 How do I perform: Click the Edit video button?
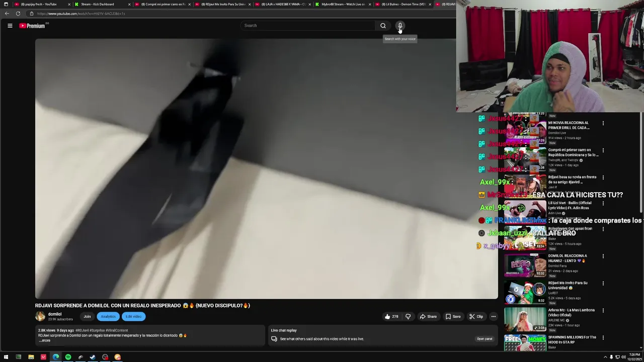133,317
